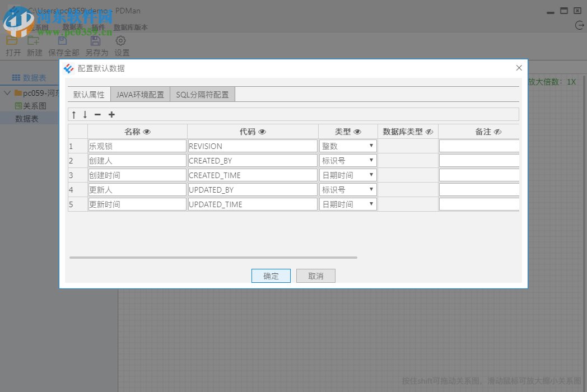Confirm changes with the 确定 button
This screenshot has height=392, width=587.
tap(271, 276)
